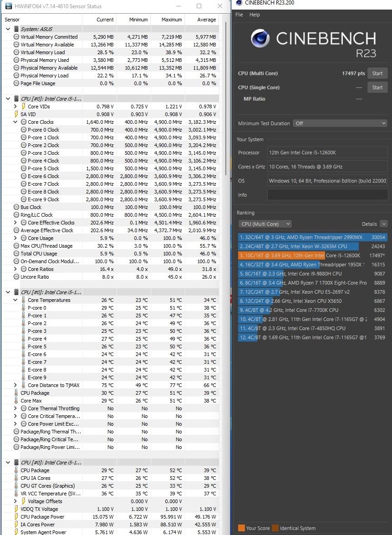
Task: Click the thermometer icon beside Core Max
Action: pyautogui.click(x=16, y=401)
